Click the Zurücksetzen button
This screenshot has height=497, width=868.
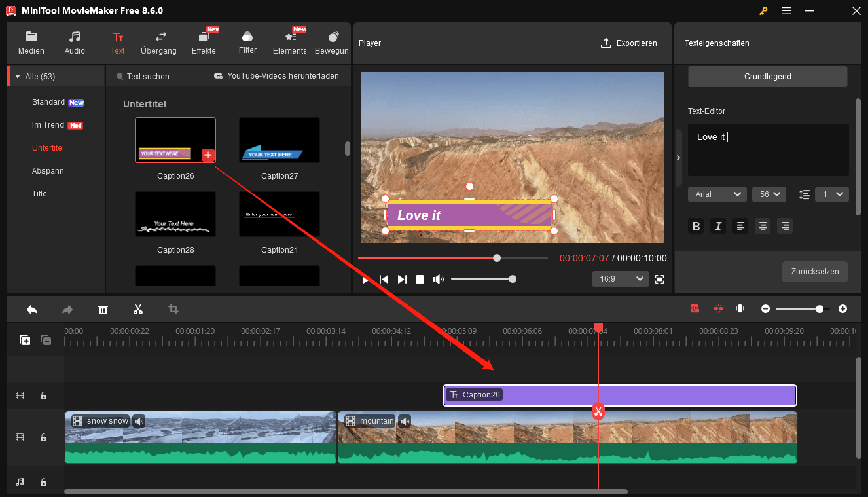814,271
